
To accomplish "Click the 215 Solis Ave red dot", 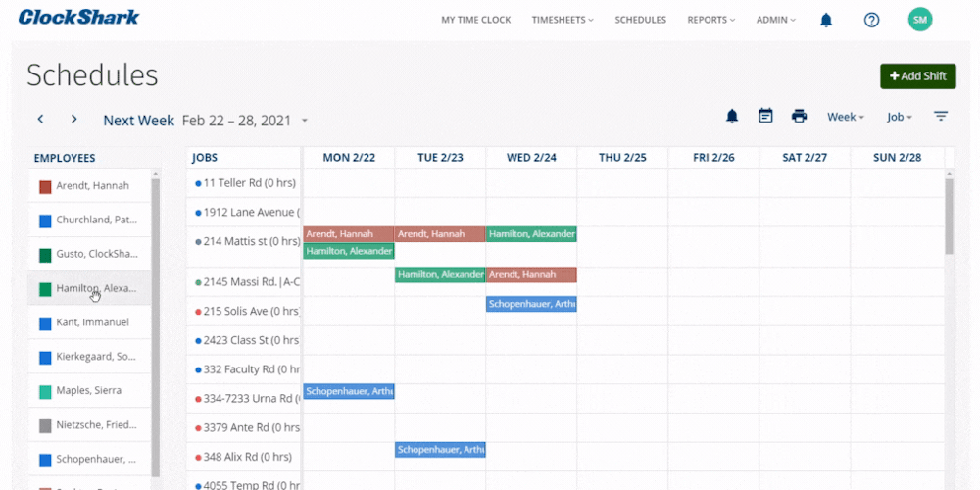I will [198, 312].
